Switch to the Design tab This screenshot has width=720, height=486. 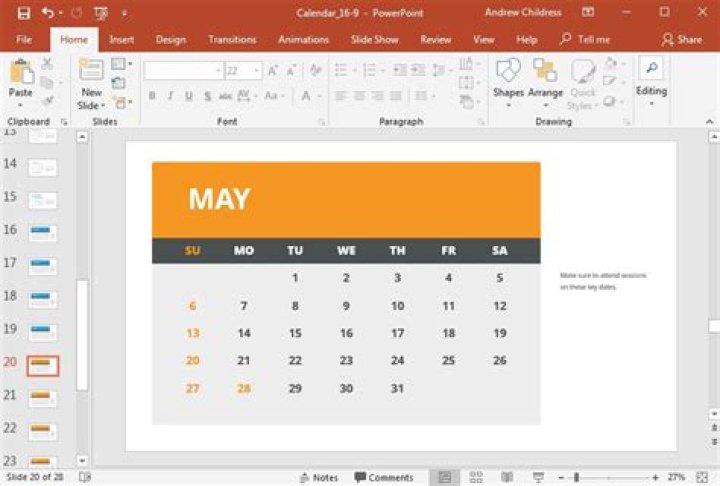point(171,40)
